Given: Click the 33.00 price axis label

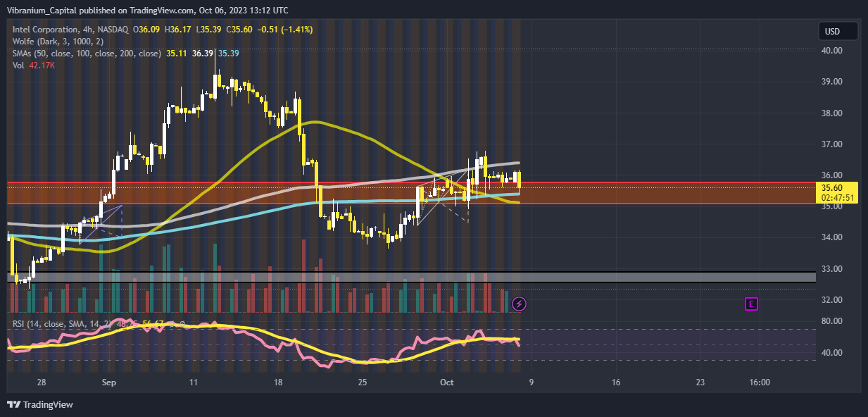Looking at the screenshot, I should click(833, 268).
